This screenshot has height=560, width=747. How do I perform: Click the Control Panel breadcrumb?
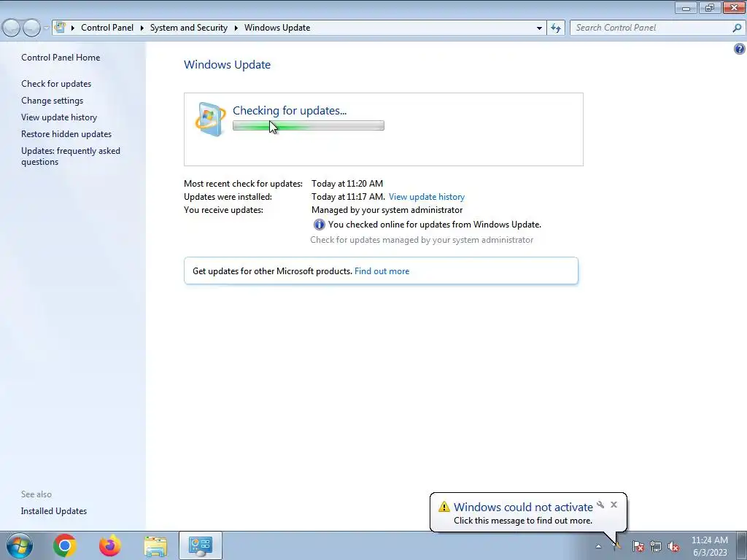coord(107,28)
